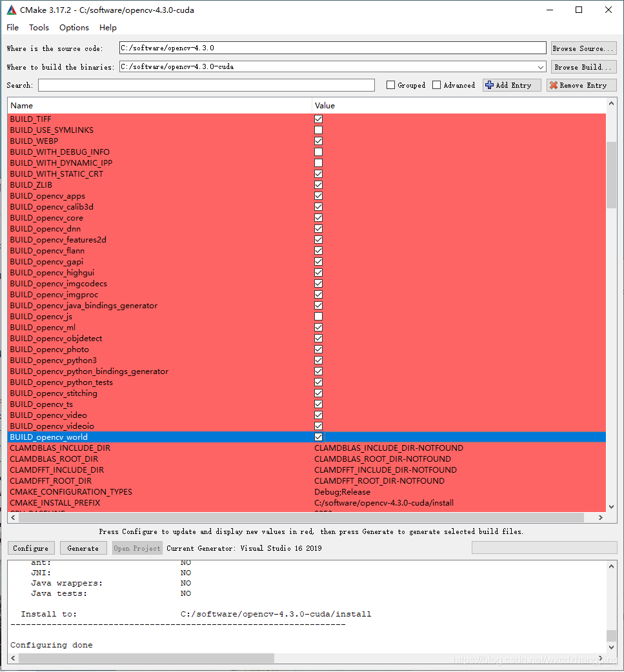624x672 pixels.
Task: Click the variable list scroll left arrow
Action: (x=14, y=517)
